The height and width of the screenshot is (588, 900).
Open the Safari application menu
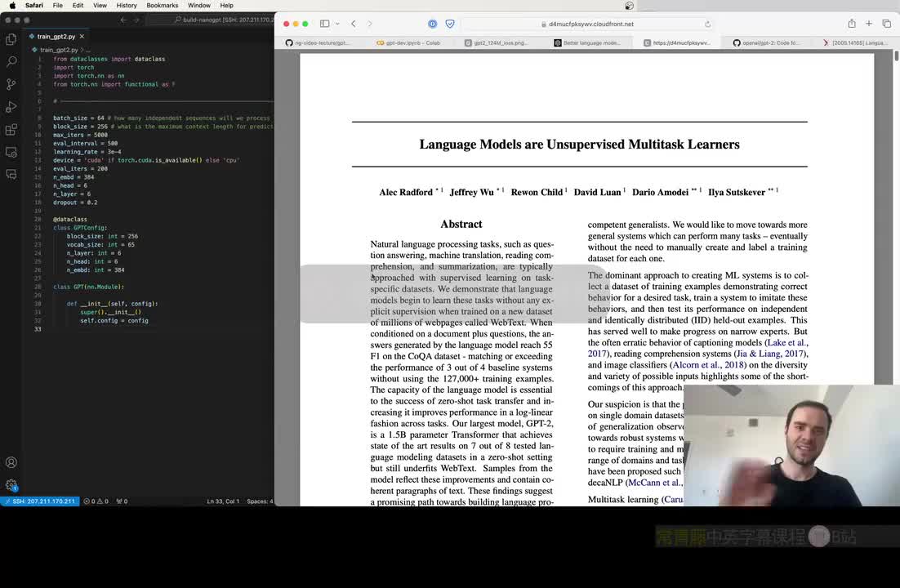(33, 5)
